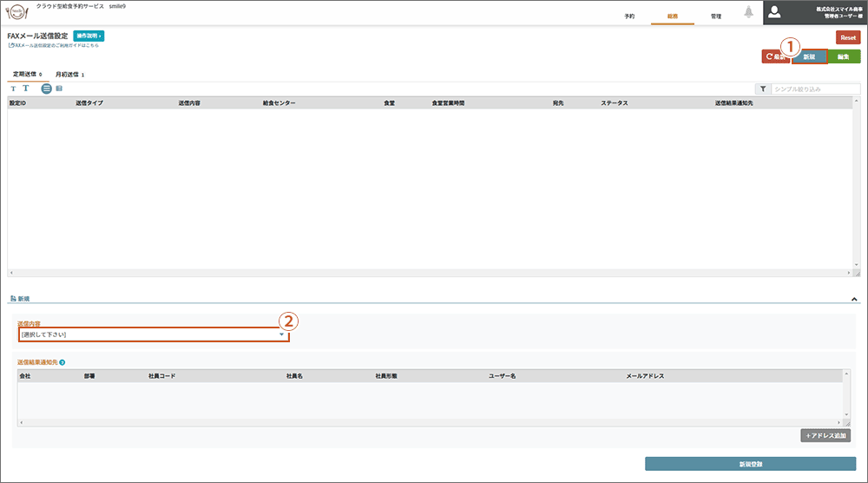
Task: Click the +アドレス追加 button
Action: 827,435
